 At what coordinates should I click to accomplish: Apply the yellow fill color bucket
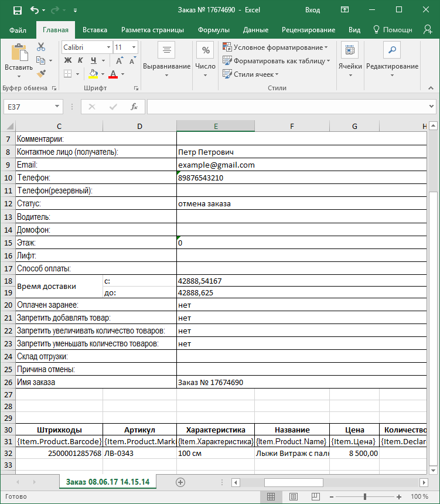pyautogui.click(x=93, y=74)
